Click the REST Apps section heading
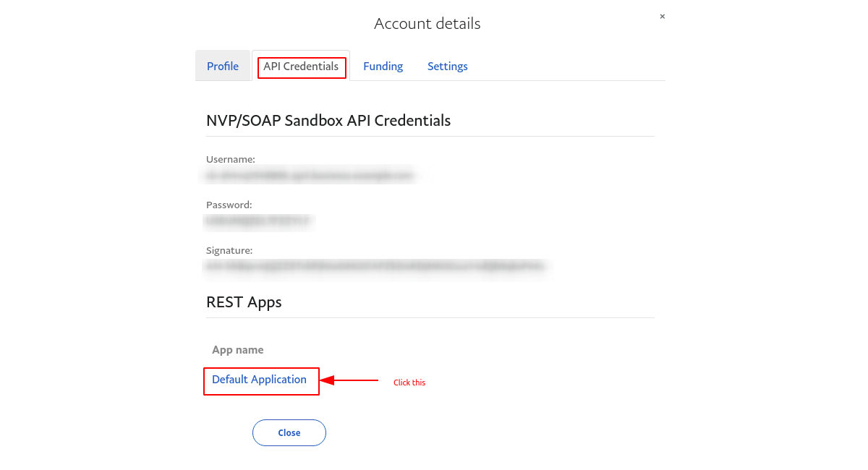 [244, 302]
